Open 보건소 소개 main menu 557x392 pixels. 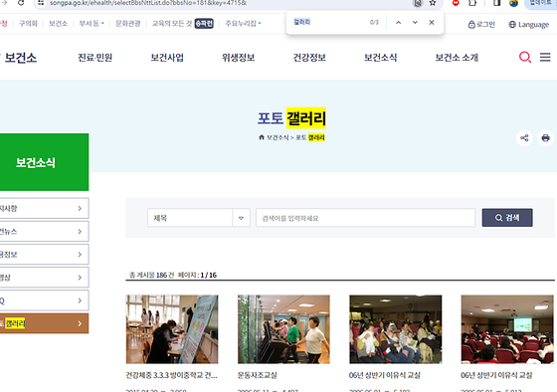(x=457, y=58)
